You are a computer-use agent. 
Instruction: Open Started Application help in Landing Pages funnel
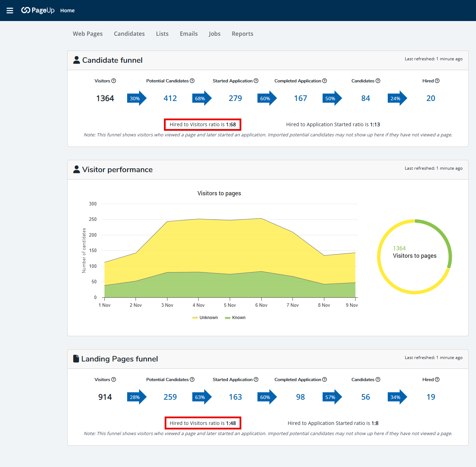256,379
